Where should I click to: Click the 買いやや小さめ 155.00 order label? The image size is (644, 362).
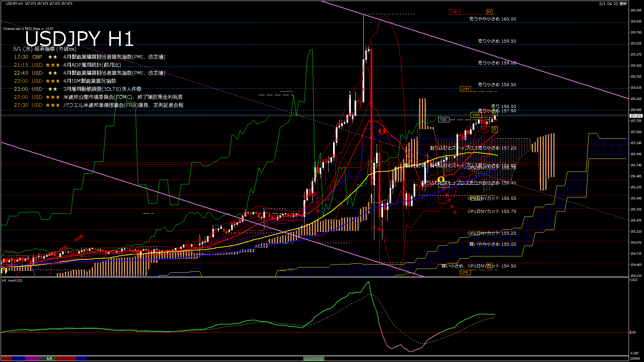(x=492, y=244)
